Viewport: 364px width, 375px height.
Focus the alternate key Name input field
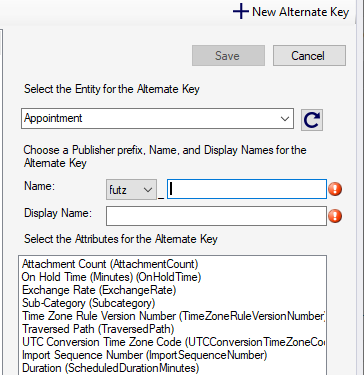pyautogui.click(x=247, y=189)
